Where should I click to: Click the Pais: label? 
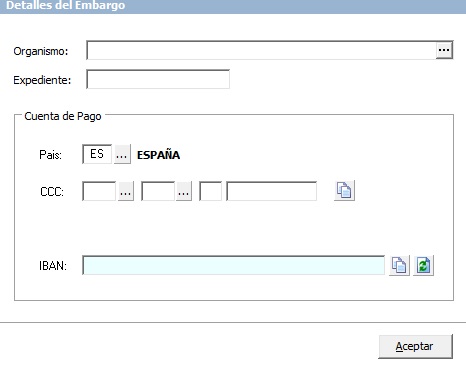click(50, 155)
